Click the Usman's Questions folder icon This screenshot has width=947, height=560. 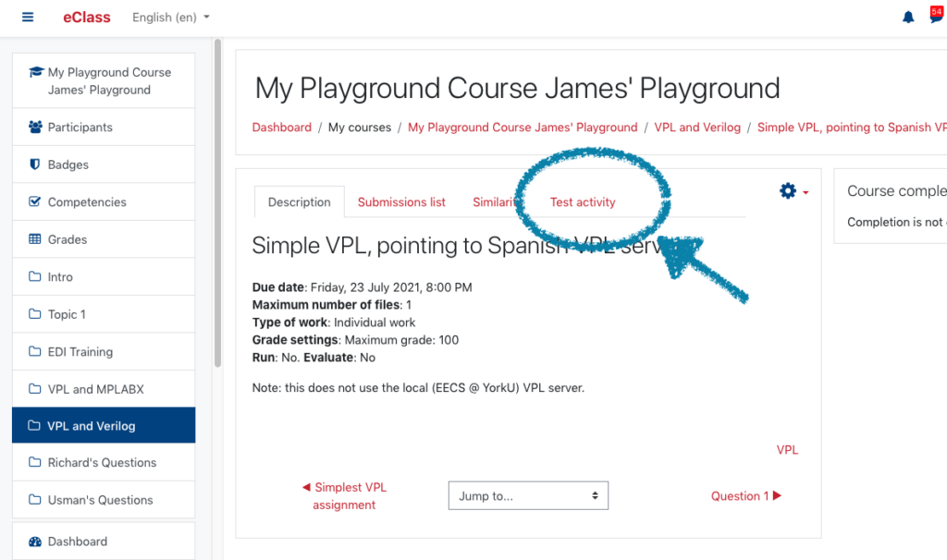[35, 500]
